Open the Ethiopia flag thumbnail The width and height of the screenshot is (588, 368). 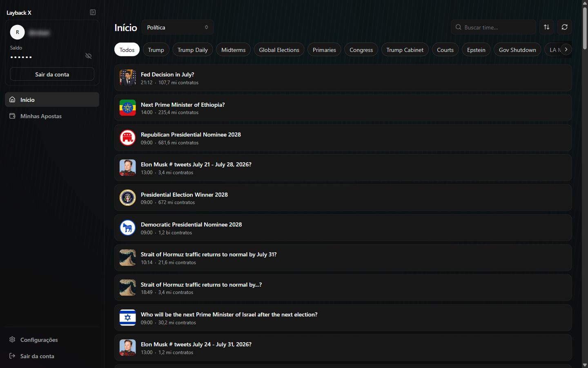[127, 108]
